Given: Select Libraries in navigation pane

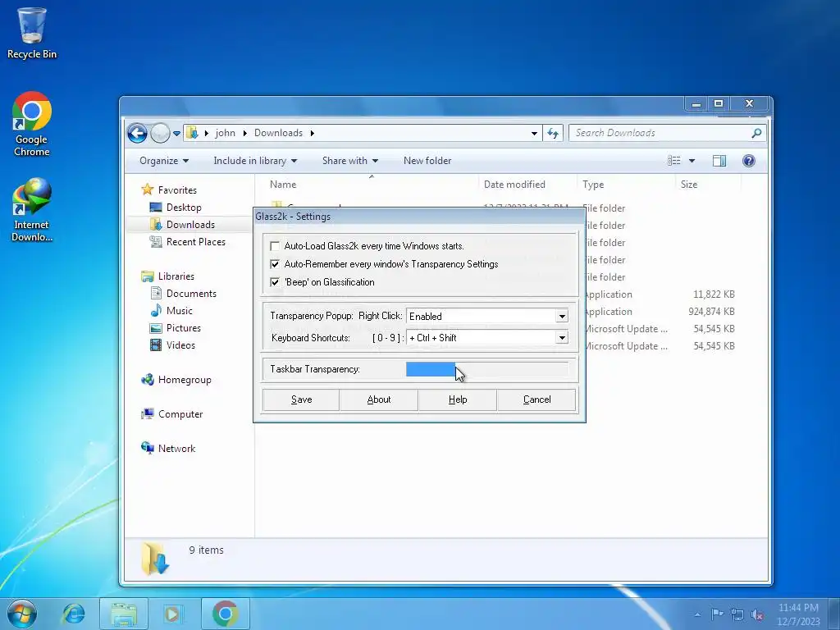Looking at the screenshot, I should pyautogui.click(x=167, y=276).
